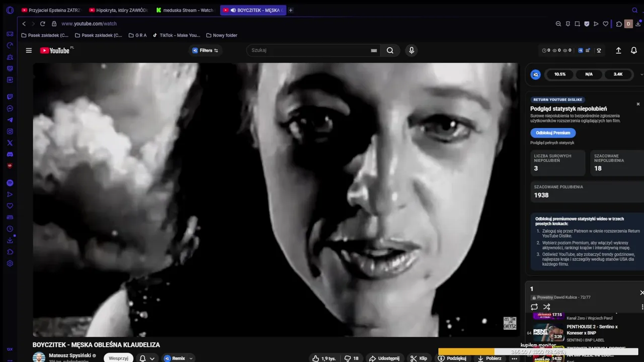The image size is (644, 362).
Task: Open the TikTok - Make You bookmark
Action: tap(176, 35)
